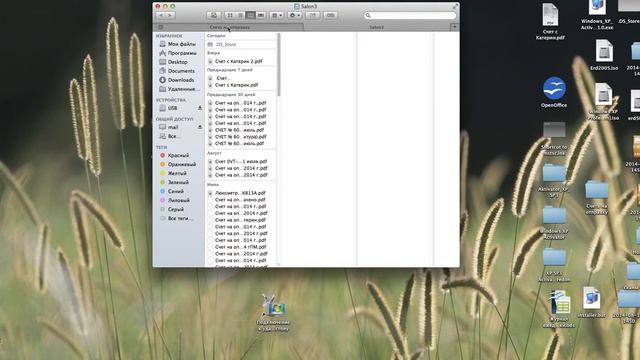This screenshot has width=640, height=360.
Task: Select the installer.bat desktop file
Action: point(591,302)
